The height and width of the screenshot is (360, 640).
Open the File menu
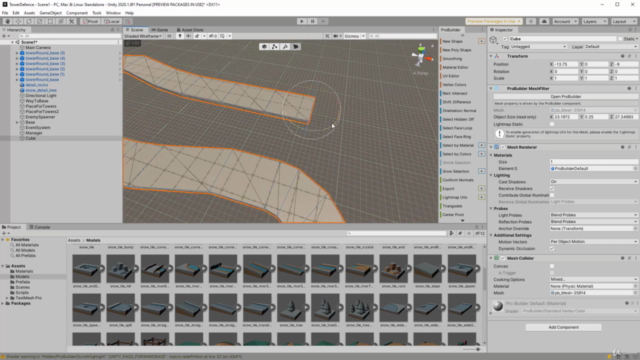click(5, 13)
